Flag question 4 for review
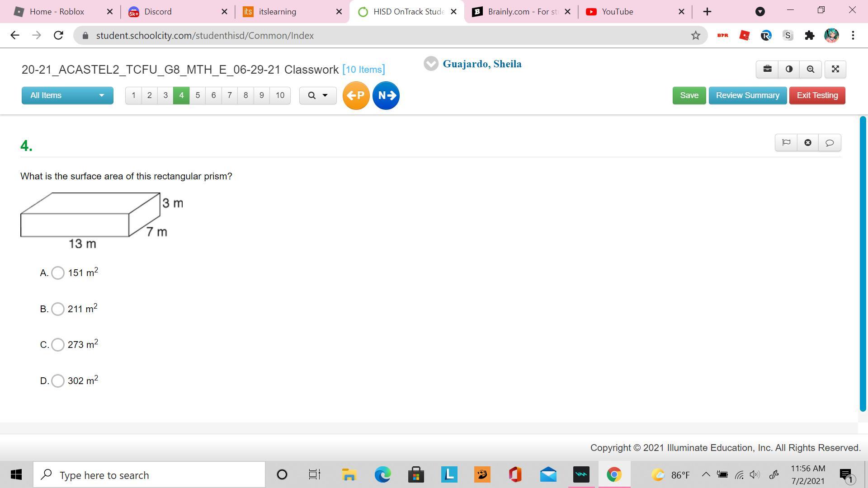 786,143
